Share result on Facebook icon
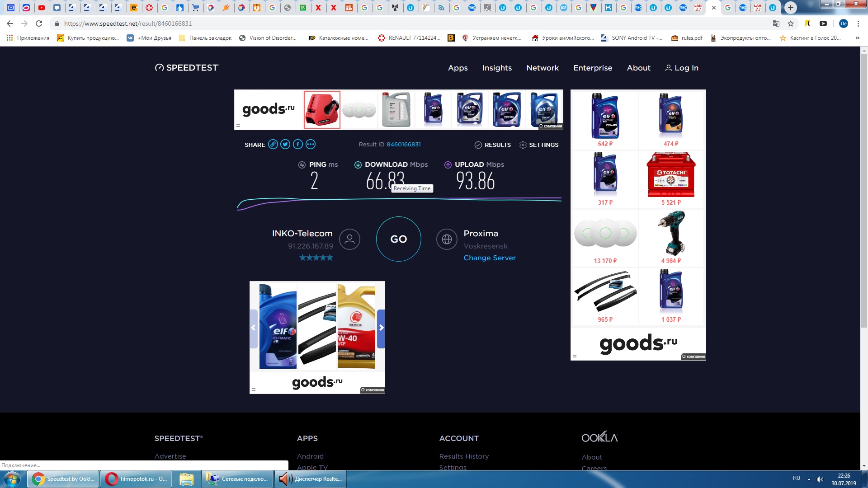Image resolution: width=868 pixels, height=488 pixels. click(x=298, y=145)
